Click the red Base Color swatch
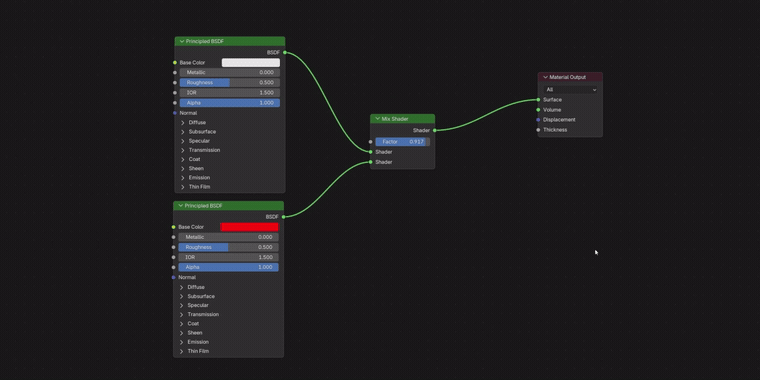Image resolution: width=760 pixels, height=380 pixels. coord(250,227)
